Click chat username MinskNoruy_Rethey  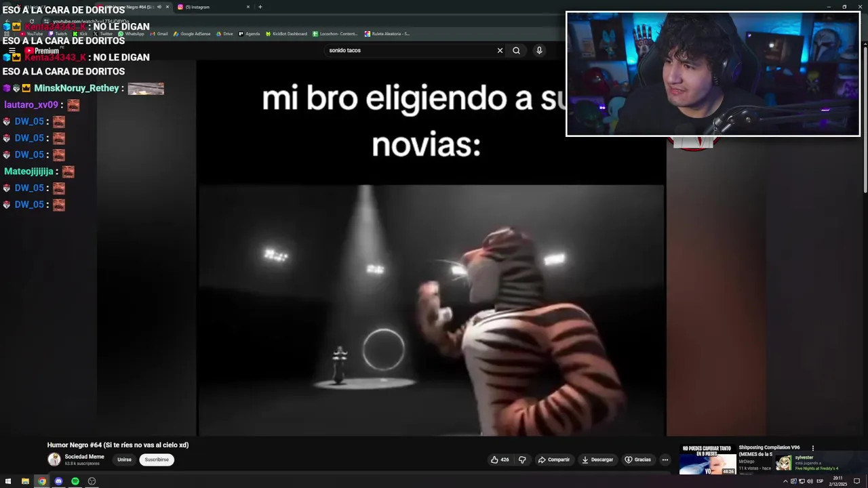pyautogui.click(x=77, y=88)
